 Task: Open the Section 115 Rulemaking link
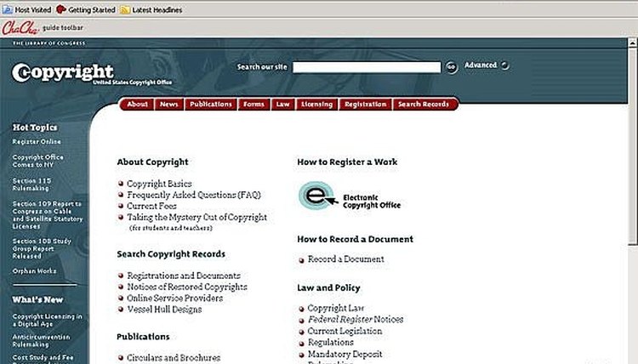(x=31, y=185)
